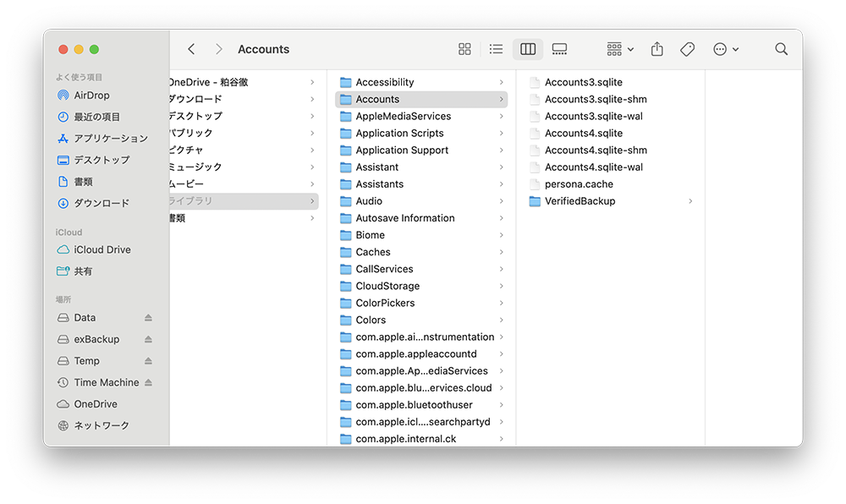Click the Share toolbar icon
The height and width of the screenshot is (504, 846).
pos(657,49)
